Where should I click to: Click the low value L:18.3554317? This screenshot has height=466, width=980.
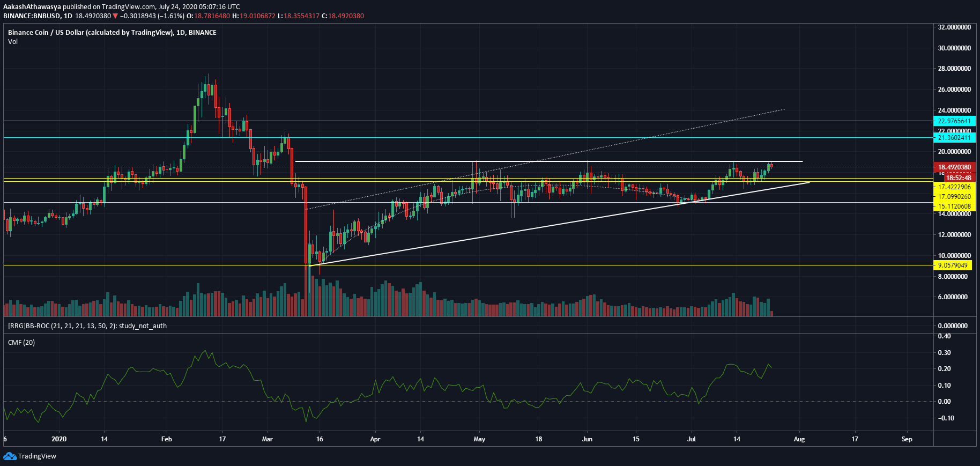pyautogui.click(x=299, y=16)
